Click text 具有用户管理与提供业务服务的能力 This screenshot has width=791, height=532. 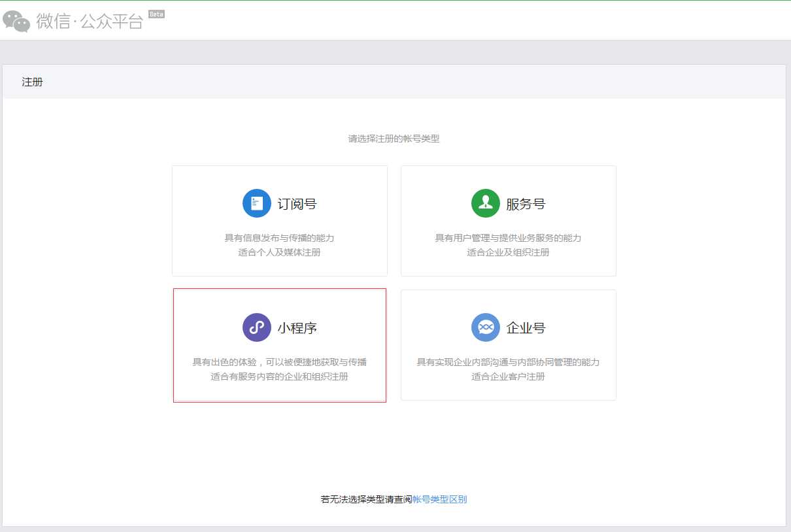click(508, 238)
